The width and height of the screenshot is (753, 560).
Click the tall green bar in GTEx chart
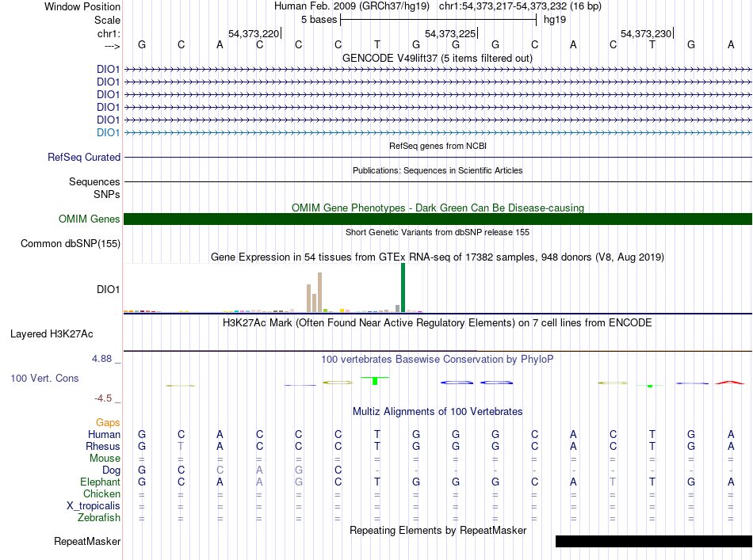pos(403,288)
